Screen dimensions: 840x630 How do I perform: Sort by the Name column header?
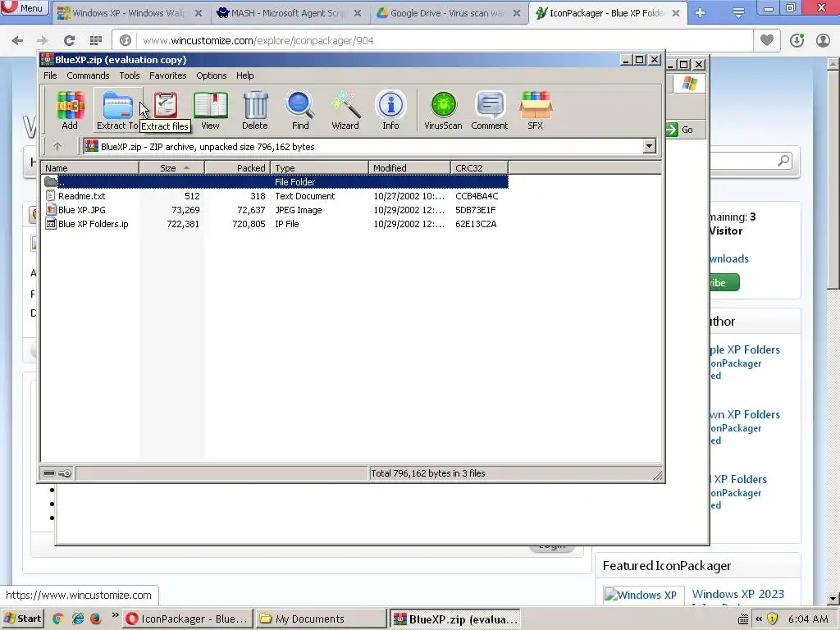pos(90,167)
